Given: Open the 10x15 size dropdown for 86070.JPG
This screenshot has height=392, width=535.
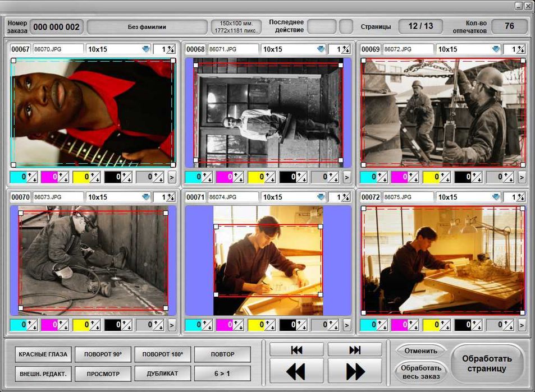Looking at the screenshot, I should click(x=145, y=49).
